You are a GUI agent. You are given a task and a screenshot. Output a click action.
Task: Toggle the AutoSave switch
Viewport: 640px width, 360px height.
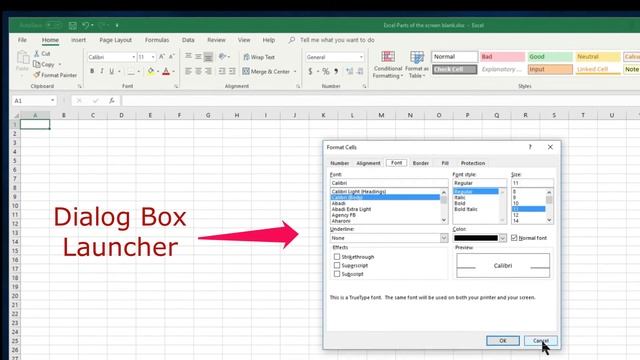(x=53, y=25)
